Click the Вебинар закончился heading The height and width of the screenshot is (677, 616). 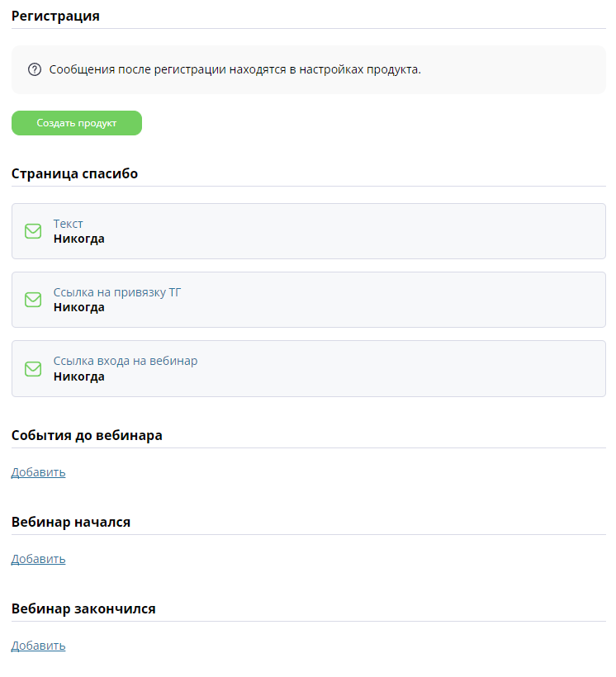(x=83, y=608)
